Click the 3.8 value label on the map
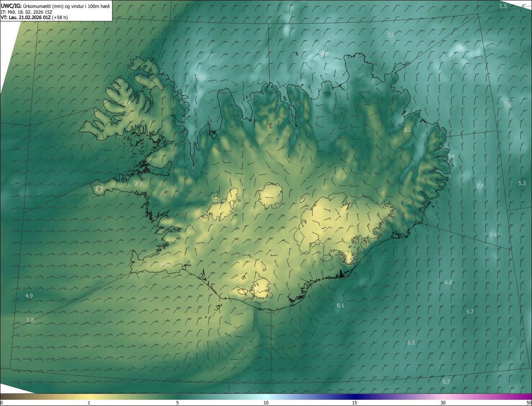This screenshot has width=532, height=406. tap(30, 320)
